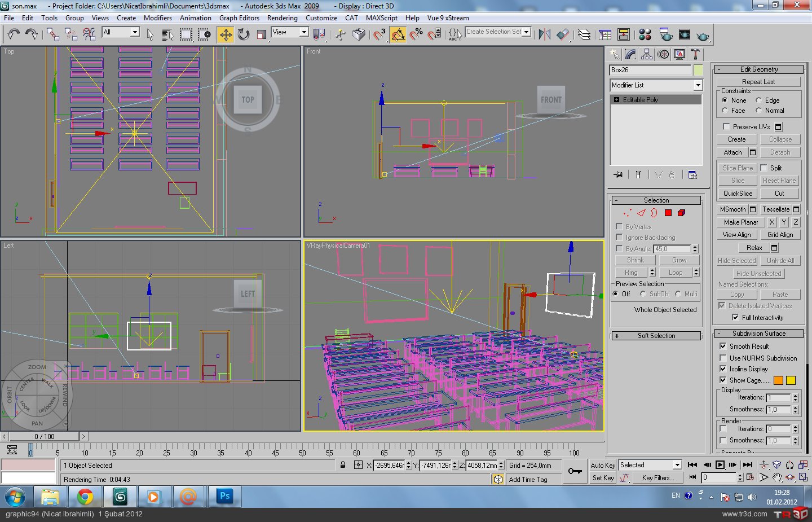
Task: Select Vertex sub-object level icon
Action: tap(627, 213)
